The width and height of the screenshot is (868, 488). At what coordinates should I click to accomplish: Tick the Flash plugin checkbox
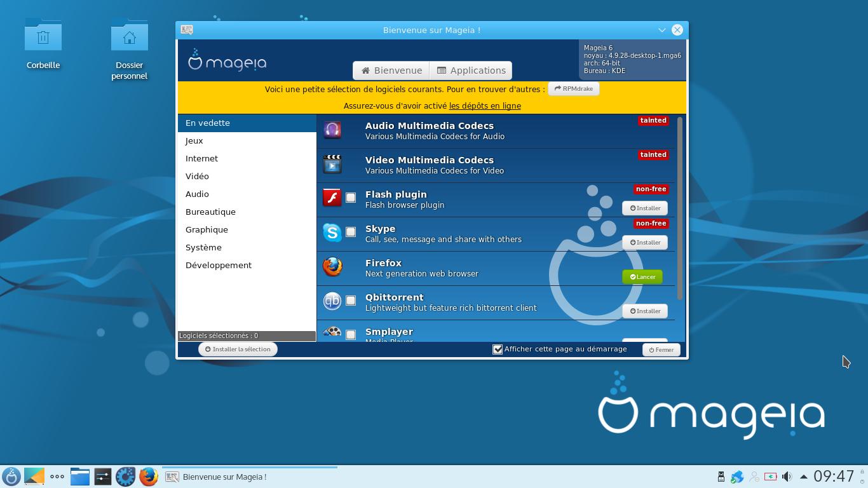pyautogui.click(x=351, y=198)
